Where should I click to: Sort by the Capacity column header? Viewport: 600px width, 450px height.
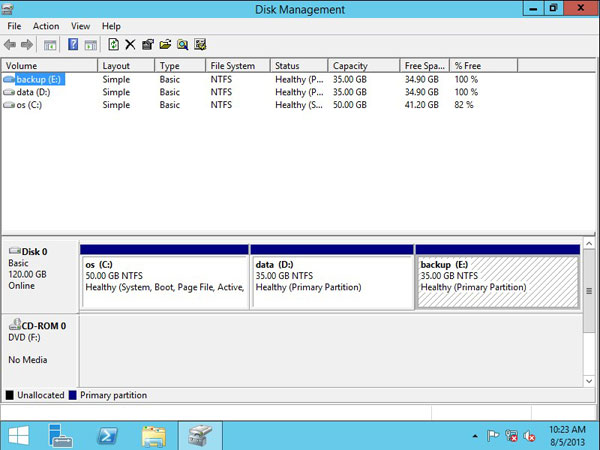coord(364,66)
